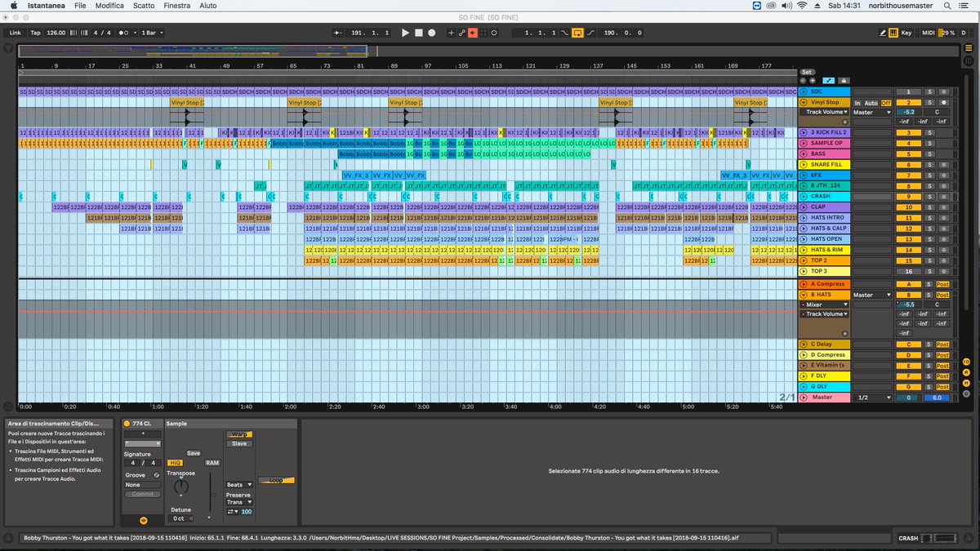Start playback with the Play button
980x551 pixels.
406,33
